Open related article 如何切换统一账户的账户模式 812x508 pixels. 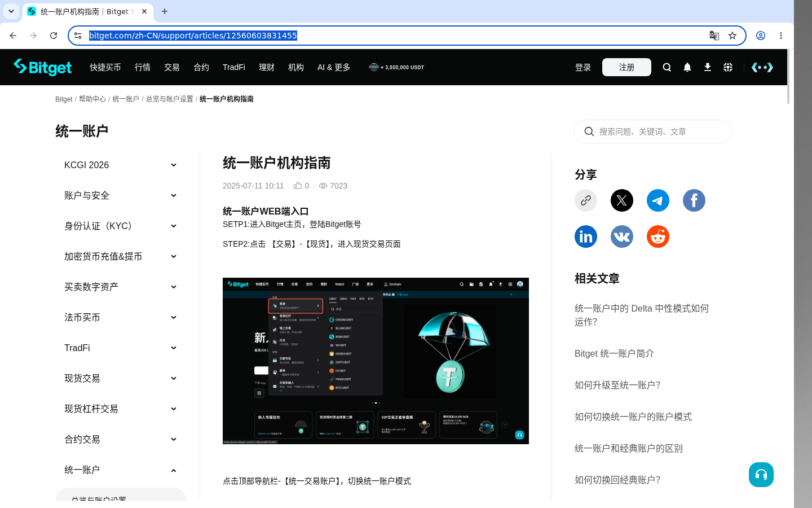633,417
